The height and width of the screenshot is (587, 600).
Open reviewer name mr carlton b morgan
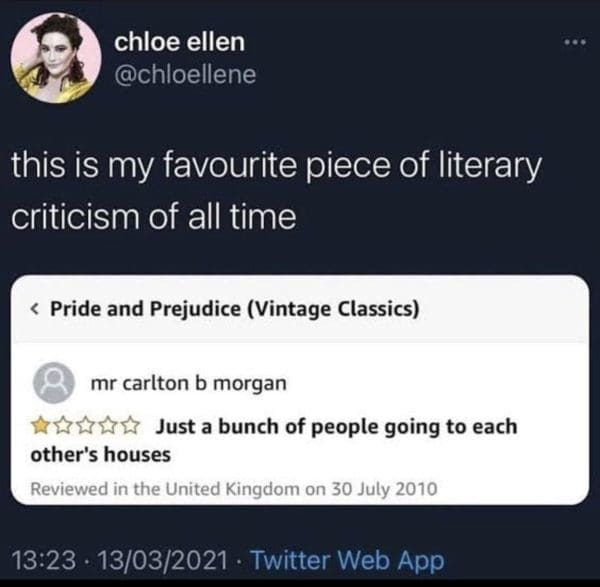pos(189,383)
